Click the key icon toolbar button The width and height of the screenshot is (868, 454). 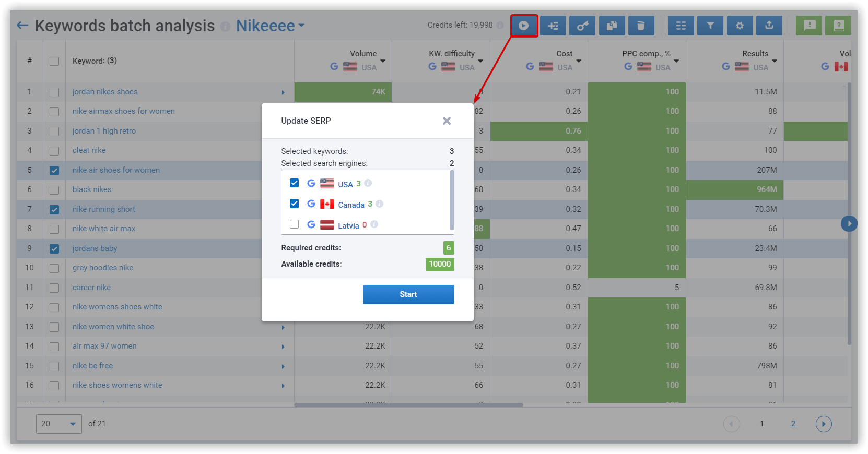tap(582, 26)
